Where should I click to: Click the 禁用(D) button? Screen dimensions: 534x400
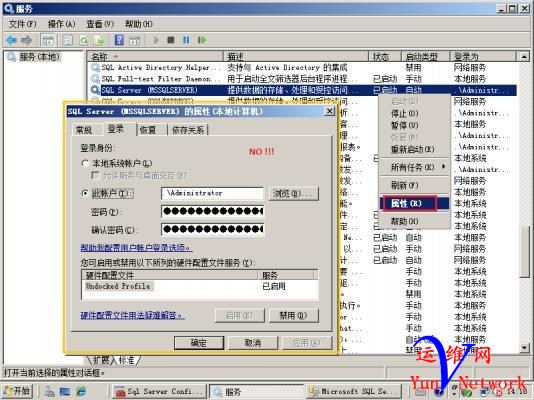294,316
